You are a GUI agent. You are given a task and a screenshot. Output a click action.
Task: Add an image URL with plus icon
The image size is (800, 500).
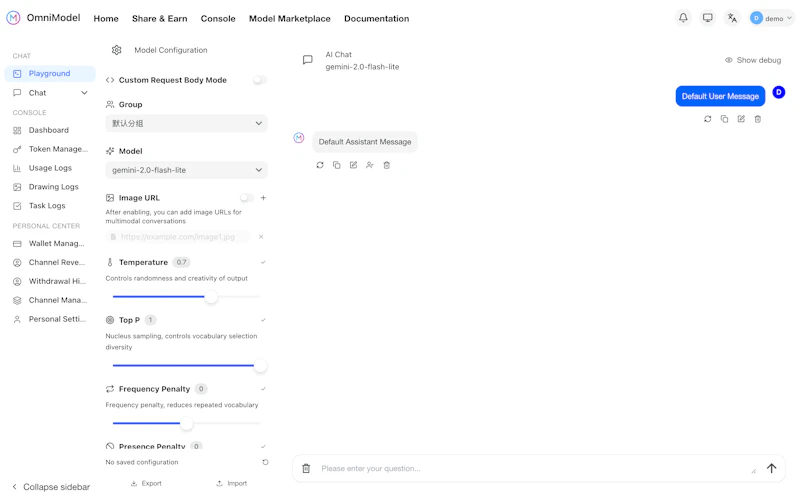point(263,197)
